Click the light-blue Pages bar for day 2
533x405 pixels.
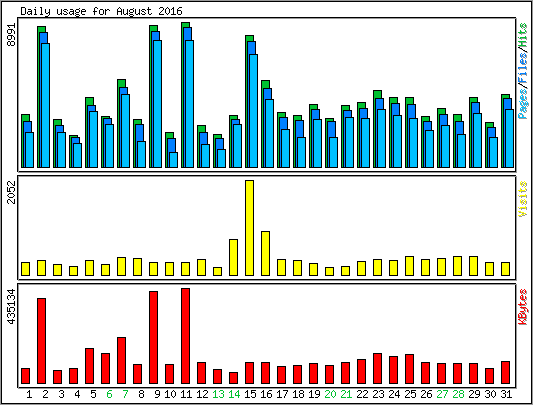pos(46,105)
